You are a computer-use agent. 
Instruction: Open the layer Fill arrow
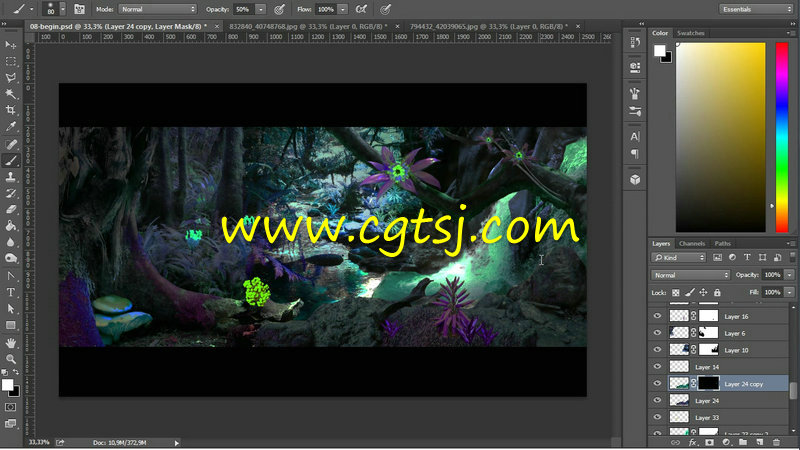point(789,292)
